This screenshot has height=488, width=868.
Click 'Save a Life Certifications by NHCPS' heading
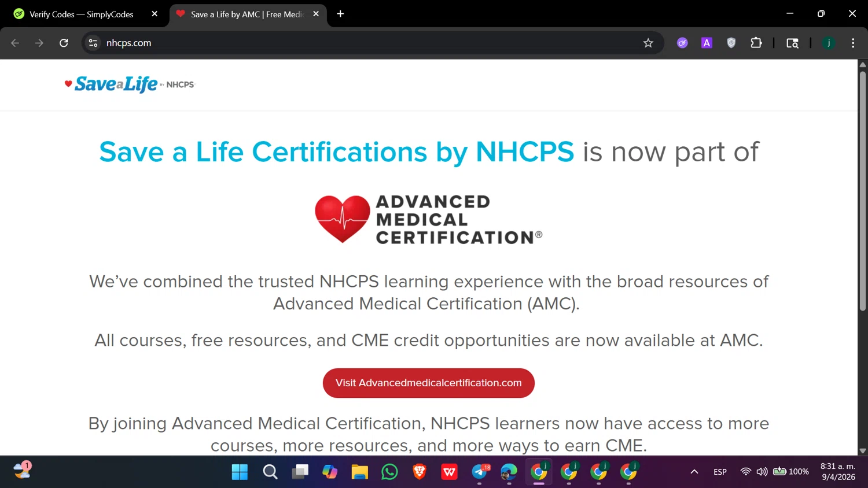click(x=336, y=152)
